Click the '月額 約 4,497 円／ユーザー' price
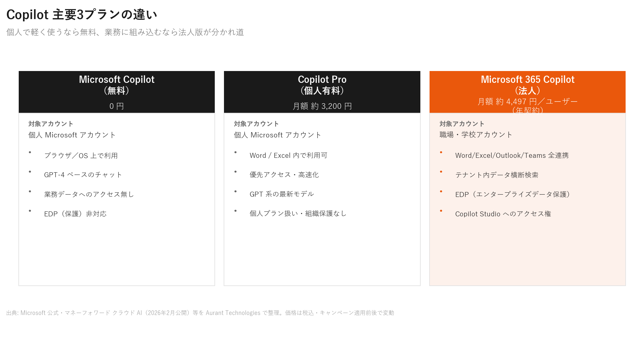 [527, 101]
